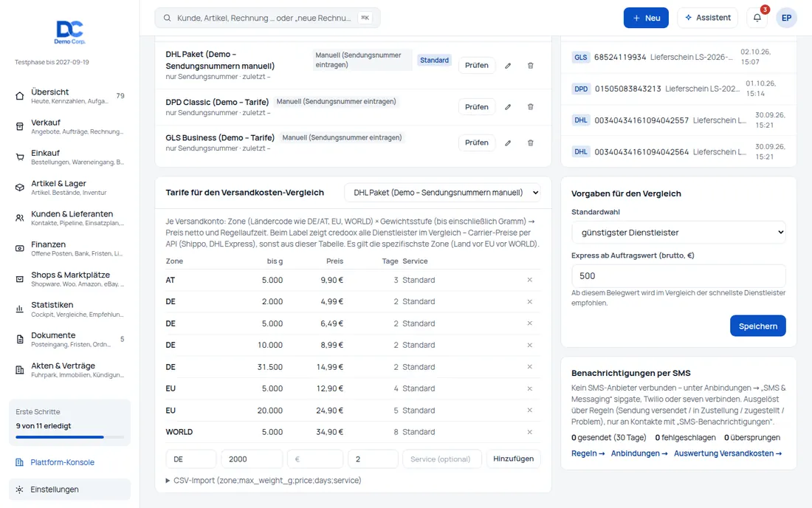Open the EP user avatar menu
812x508 pixels.
tap(786, 18)
